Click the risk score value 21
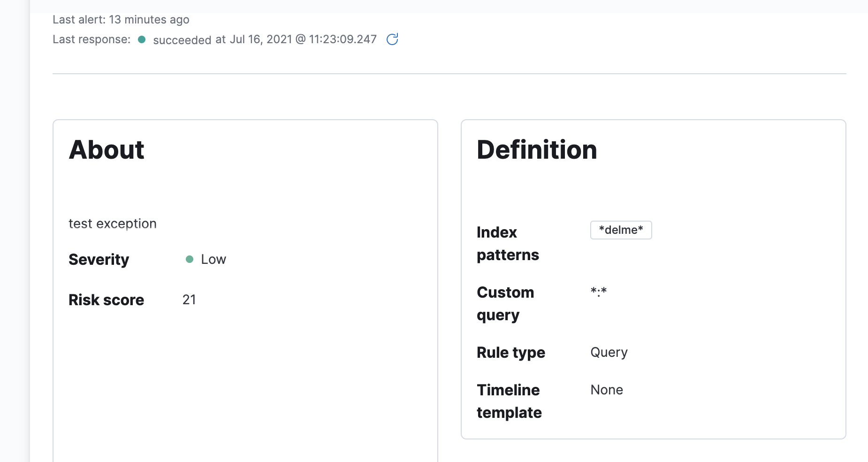Image resolution: width=868 pixels, height=462 pixels. click(189, 300)
